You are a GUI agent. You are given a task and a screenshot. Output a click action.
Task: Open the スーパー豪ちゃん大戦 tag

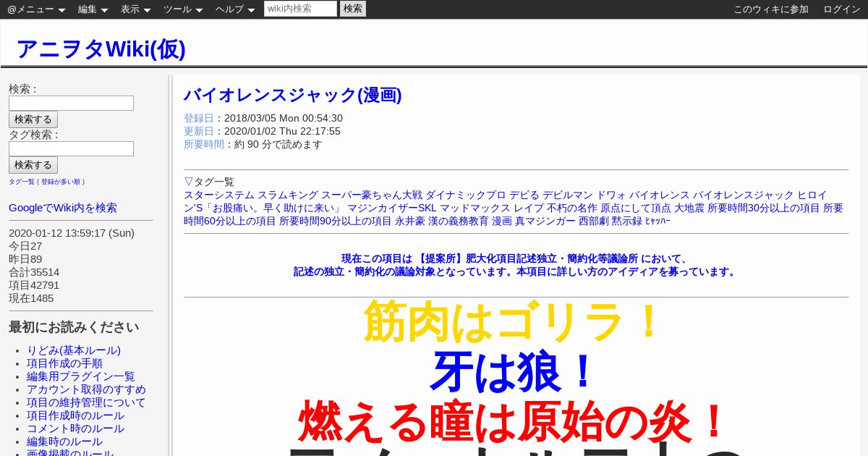[372, 195]
